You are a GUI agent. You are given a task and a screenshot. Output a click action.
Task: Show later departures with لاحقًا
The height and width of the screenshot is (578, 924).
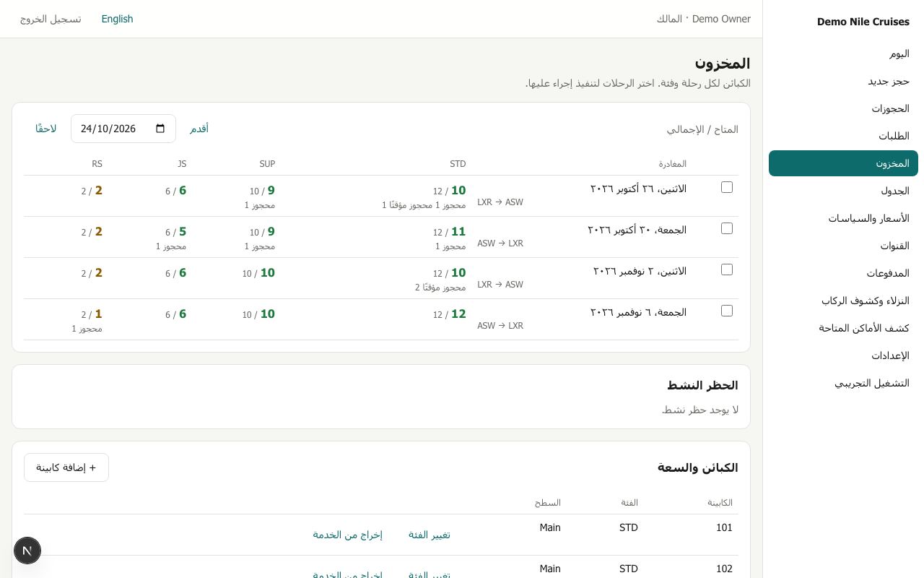tap(46, 129)
